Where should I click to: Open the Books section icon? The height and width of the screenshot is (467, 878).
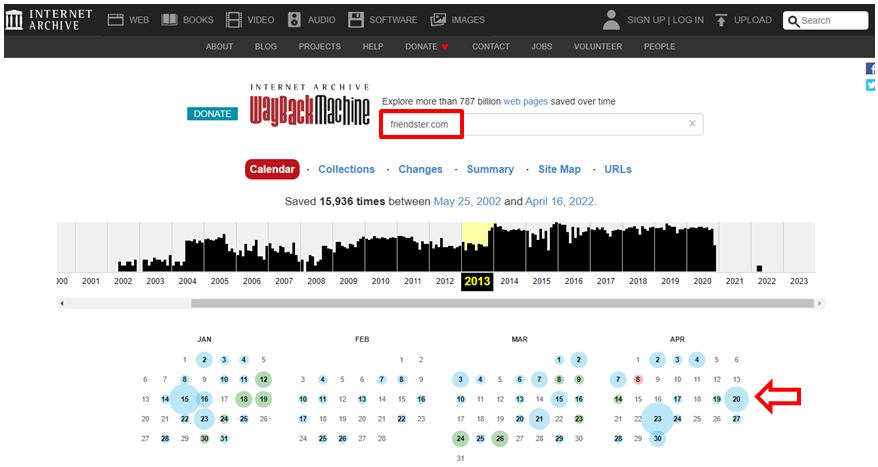(169, 20)
